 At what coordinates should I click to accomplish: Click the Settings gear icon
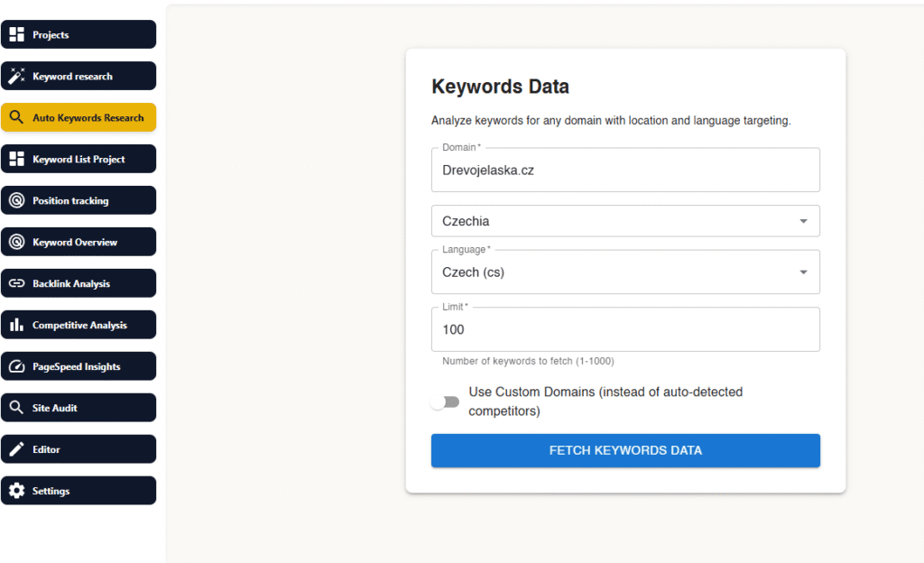pos(16,492)
